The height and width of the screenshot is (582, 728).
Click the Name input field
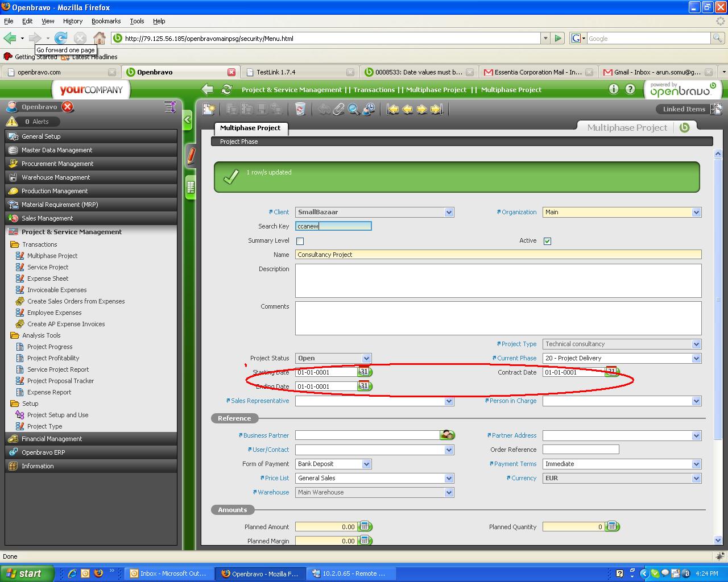point(498,255)
